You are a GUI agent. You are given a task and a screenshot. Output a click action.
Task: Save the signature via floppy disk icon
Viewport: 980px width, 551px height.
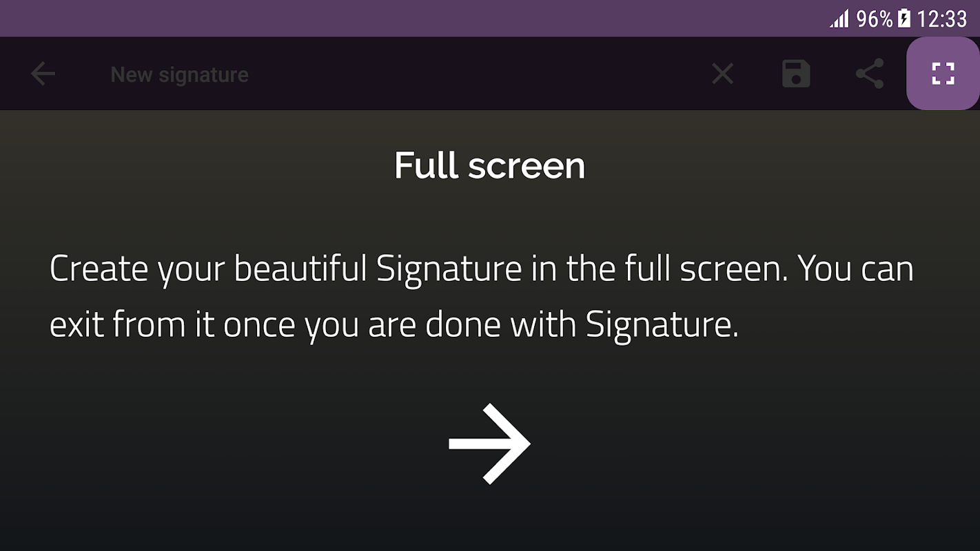coord(796,74)
